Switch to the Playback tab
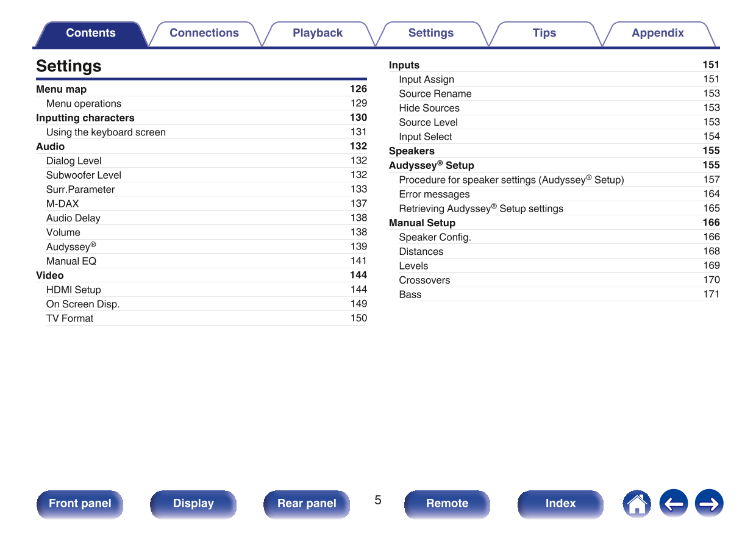 pos(317,34)
